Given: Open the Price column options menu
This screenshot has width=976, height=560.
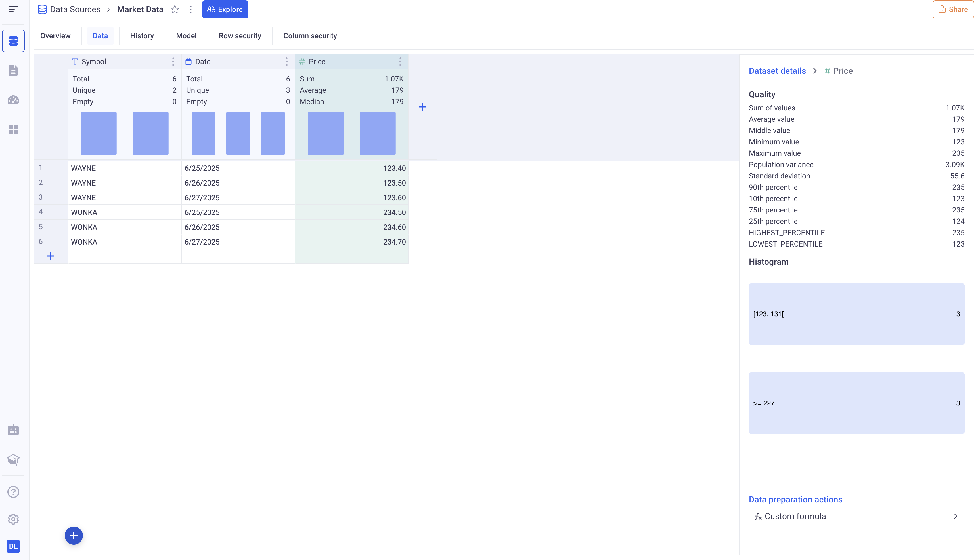Looking at the screenshot, I should click(400, 62).
